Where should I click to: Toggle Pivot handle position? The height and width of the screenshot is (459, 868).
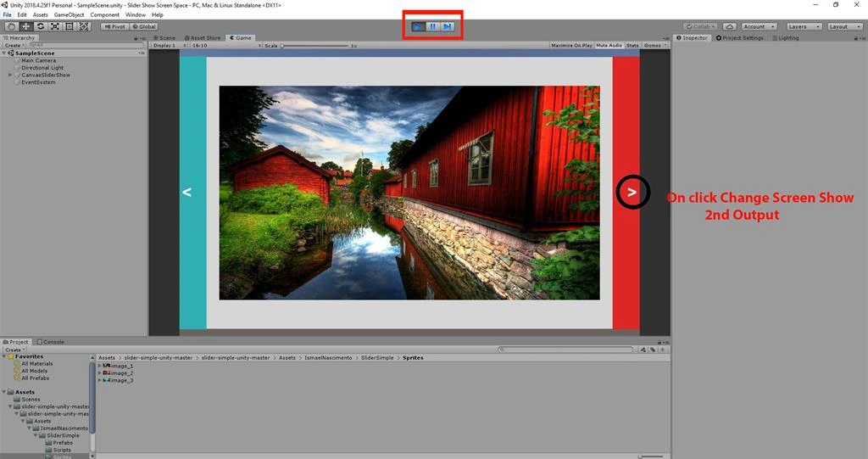pos(115,26)
